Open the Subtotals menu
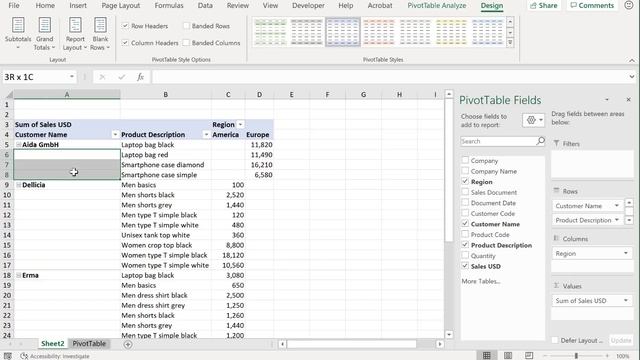640x360 pixels. 18,34
